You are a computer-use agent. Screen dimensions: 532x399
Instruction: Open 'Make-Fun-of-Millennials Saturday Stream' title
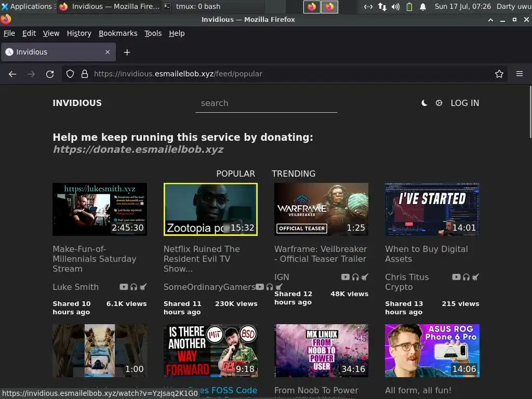[95, 259]
